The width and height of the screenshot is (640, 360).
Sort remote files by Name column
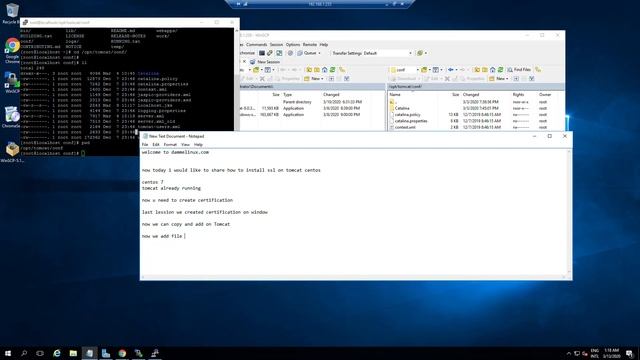(395, 95)
